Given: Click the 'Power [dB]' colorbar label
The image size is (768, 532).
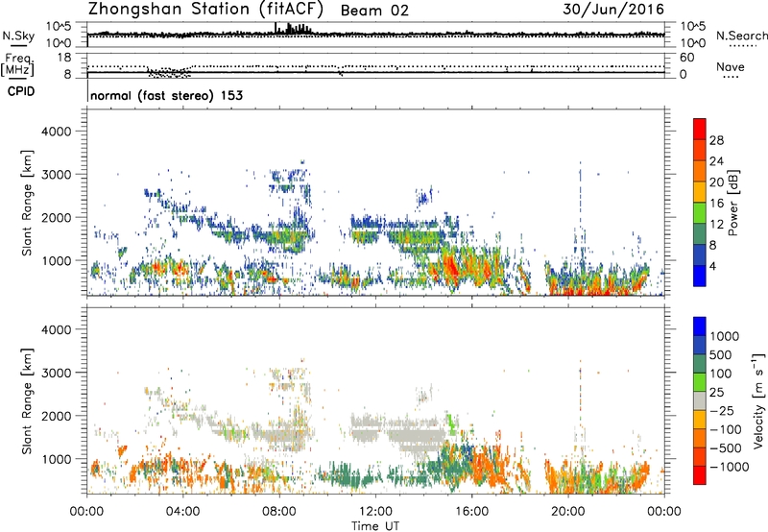Looking at the screenshot, I should pyautogui.click(x=732, y=203).
